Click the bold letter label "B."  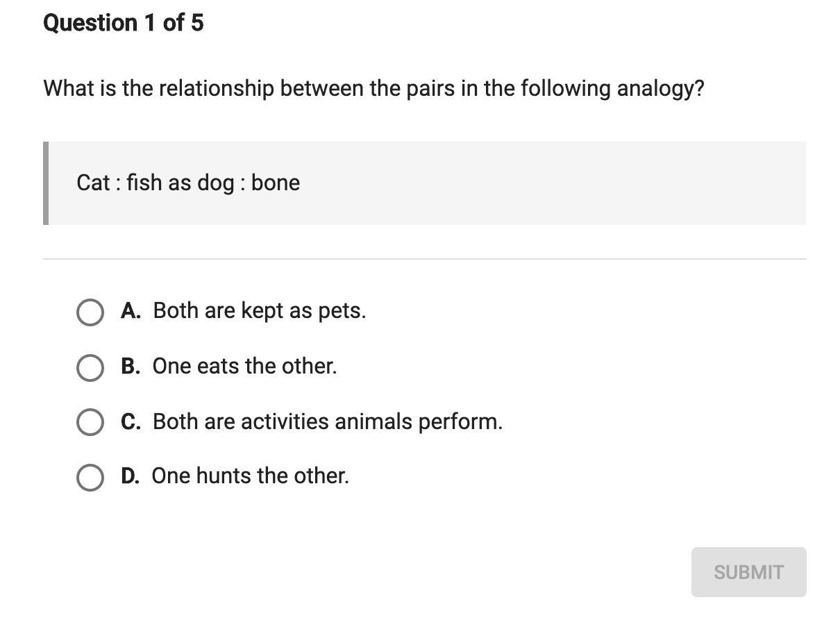click(131, 366)
